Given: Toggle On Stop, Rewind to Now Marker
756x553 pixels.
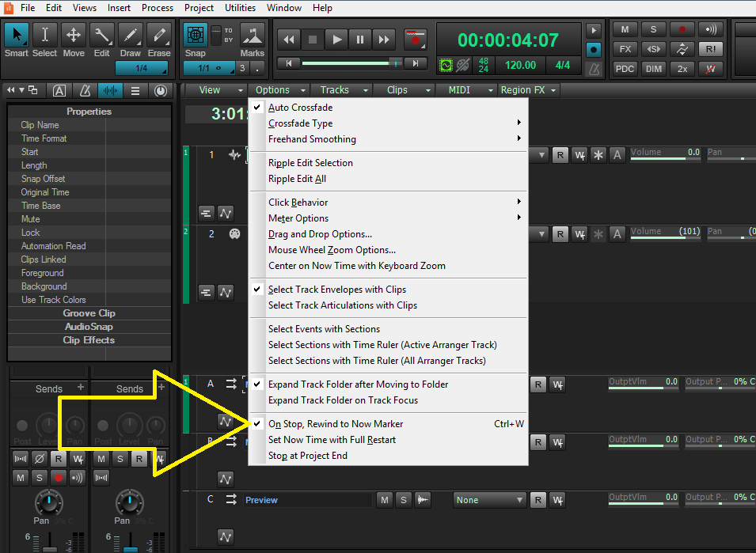Looking at the screenshot, I should (x=388, y=424).
